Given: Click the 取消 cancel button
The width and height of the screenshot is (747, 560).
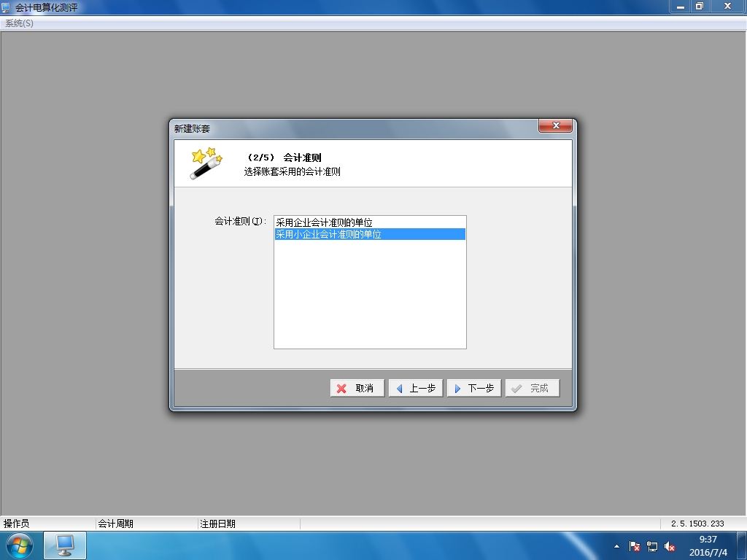Looking at the screenshot, I should pos(357,388).
